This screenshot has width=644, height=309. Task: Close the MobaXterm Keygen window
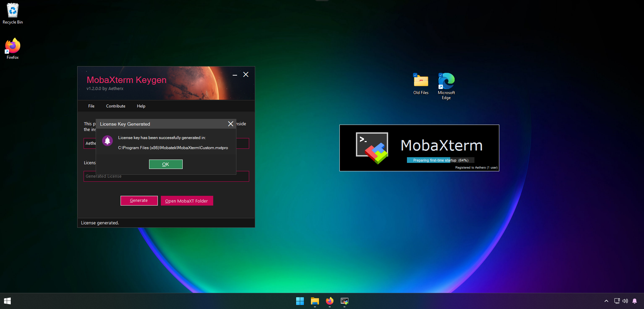click(246, 75)
